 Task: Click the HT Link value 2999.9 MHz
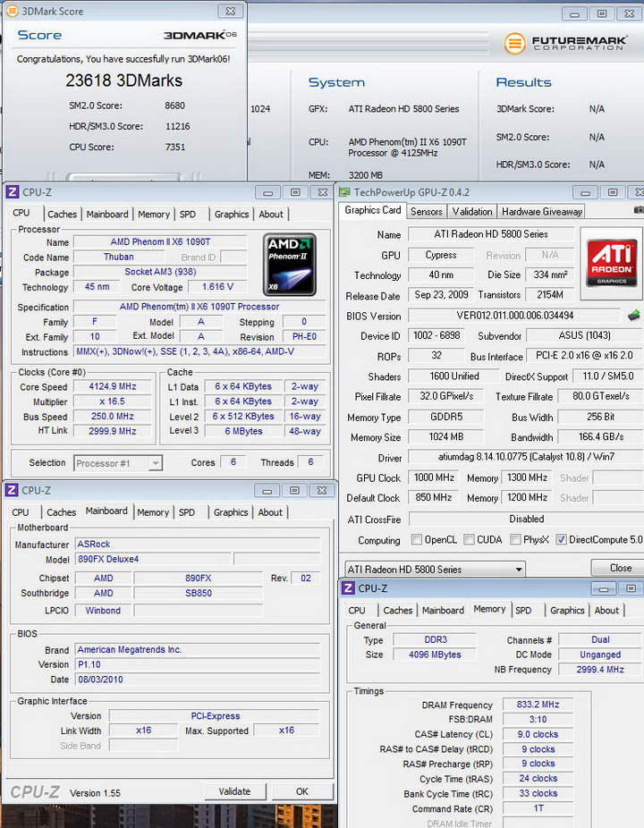tap(113, 431)
